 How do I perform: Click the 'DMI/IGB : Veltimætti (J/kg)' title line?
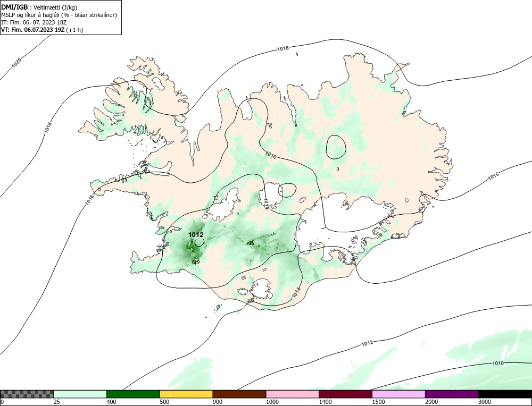tap(39, 7)
